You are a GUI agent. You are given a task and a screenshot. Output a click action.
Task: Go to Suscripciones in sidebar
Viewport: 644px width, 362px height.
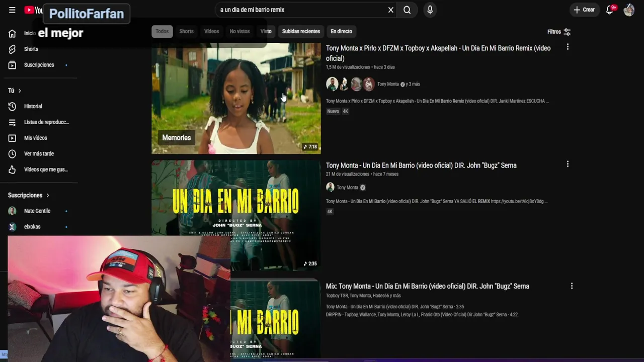pos(39,65)
